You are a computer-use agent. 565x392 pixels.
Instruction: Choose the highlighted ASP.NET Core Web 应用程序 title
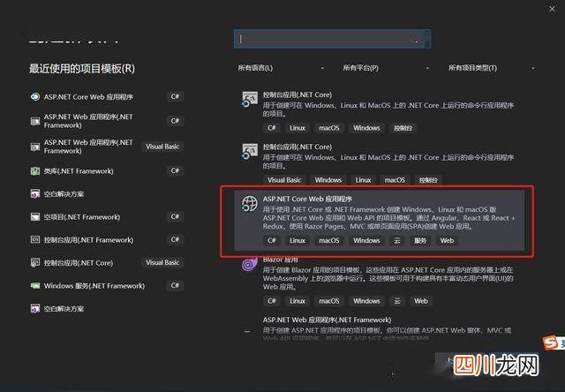[x=307, y=199]
